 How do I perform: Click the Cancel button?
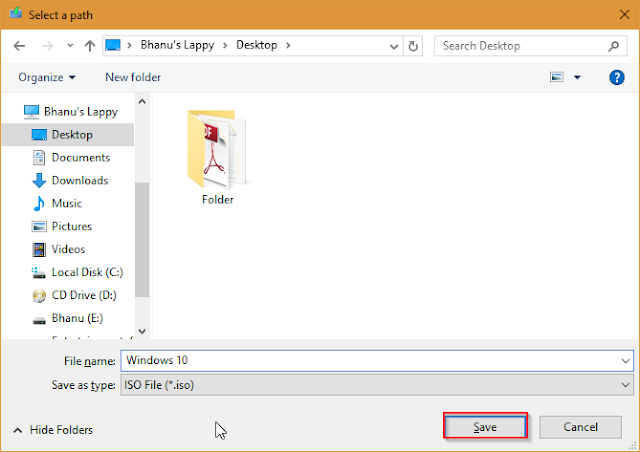click(x=580, y=427)
